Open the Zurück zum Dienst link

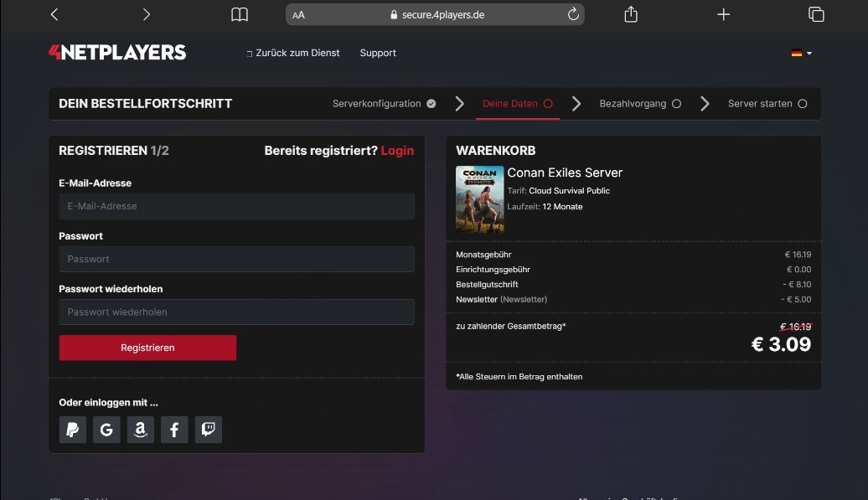click(x=293, y=53)
